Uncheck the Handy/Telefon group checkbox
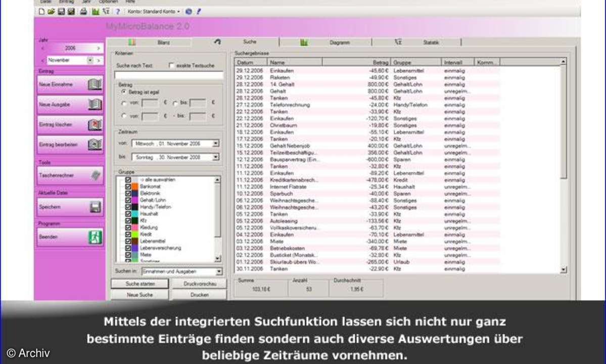This screenshot has width=606, height=364. click(128, 207)
